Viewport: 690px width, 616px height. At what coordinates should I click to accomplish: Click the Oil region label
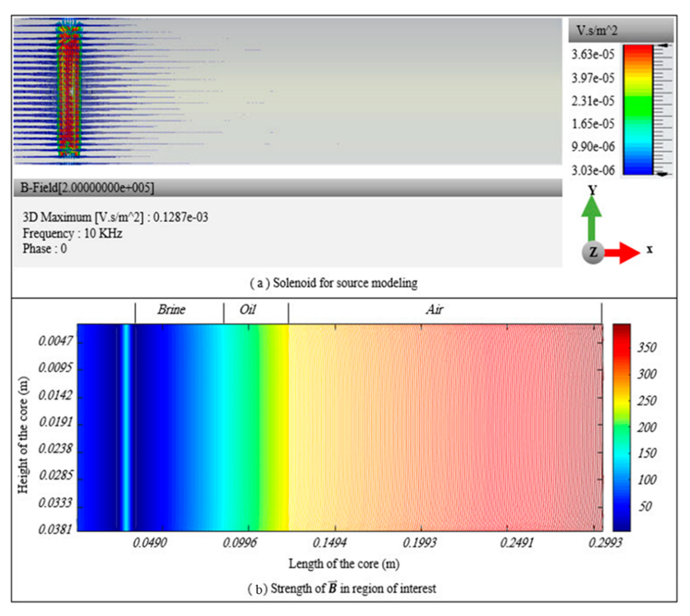click(x=248, y=310)
